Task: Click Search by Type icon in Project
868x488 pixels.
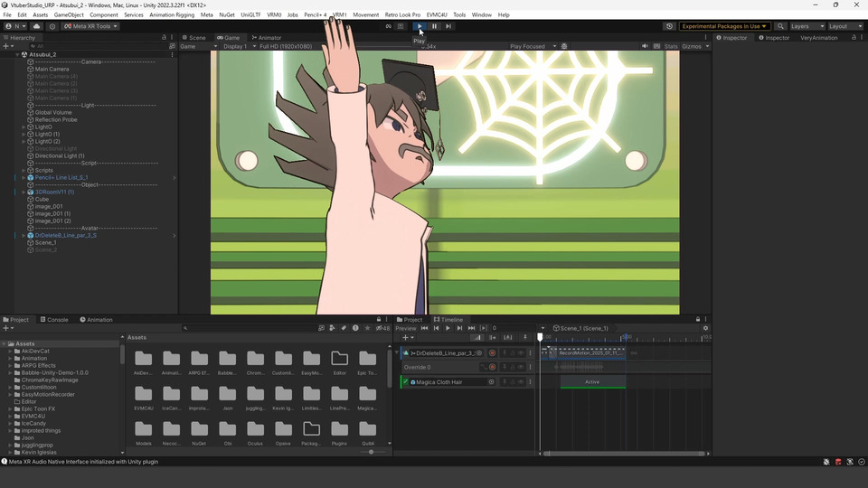Action: point(332,328)
